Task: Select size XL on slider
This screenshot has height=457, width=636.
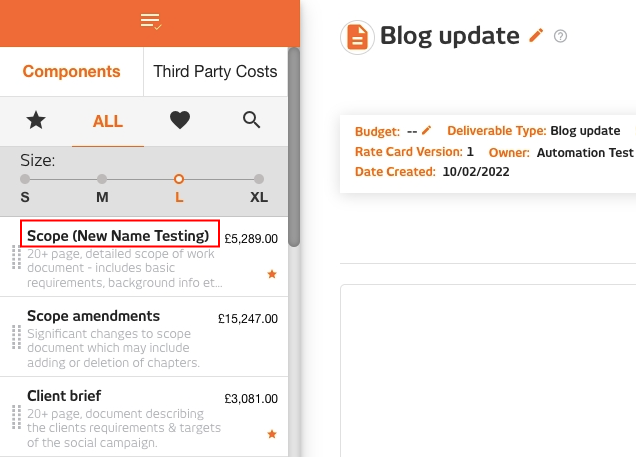Action: point(259,179)
